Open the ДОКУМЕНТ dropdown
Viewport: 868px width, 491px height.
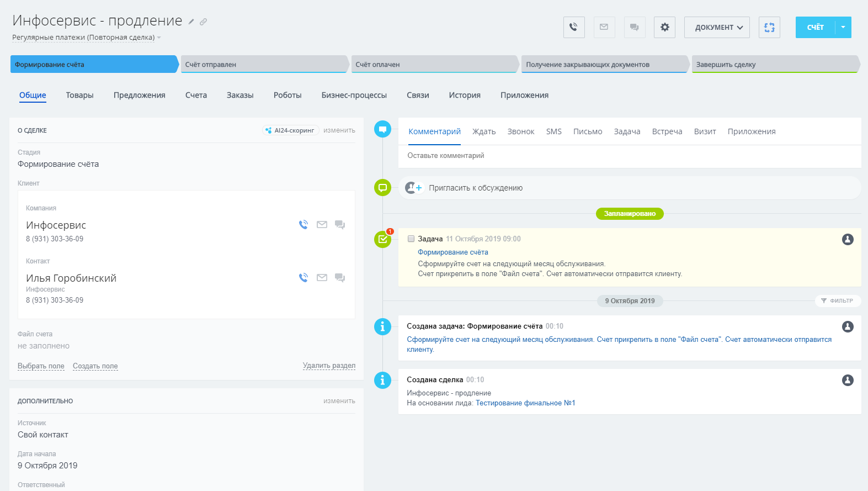717,27
